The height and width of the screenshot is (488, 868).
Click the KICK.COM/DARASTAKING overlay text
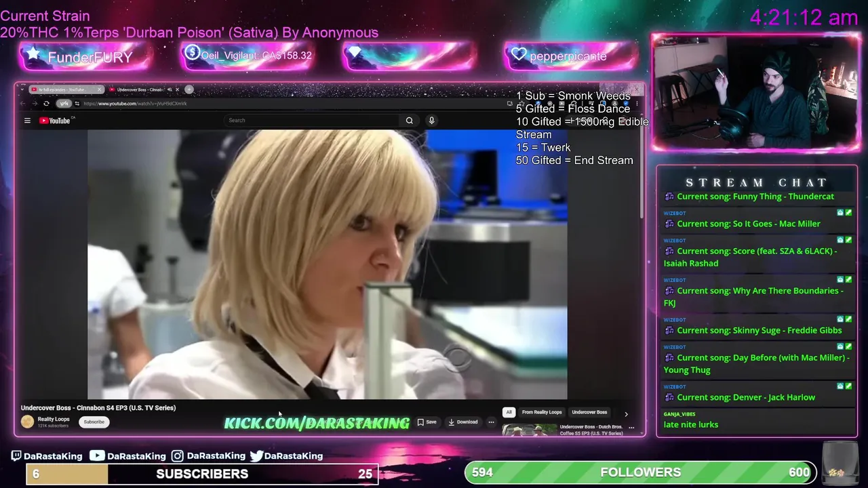click(x=317, y=423)
